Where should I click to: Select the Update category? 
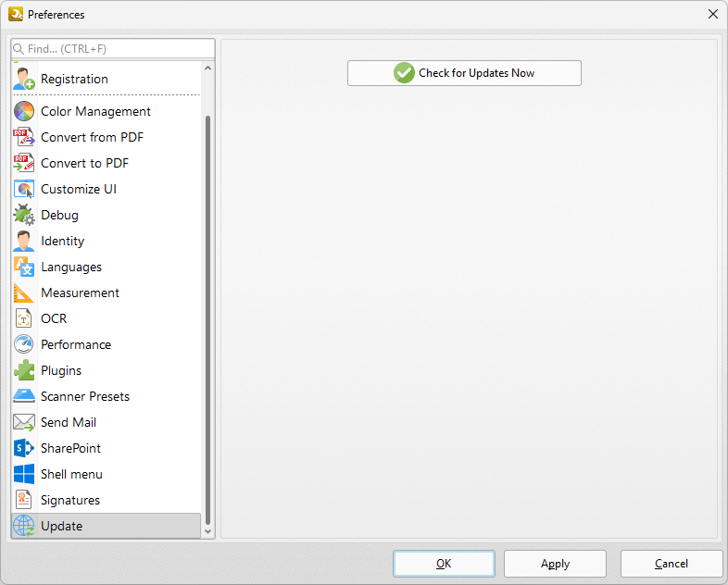point(107,526)
